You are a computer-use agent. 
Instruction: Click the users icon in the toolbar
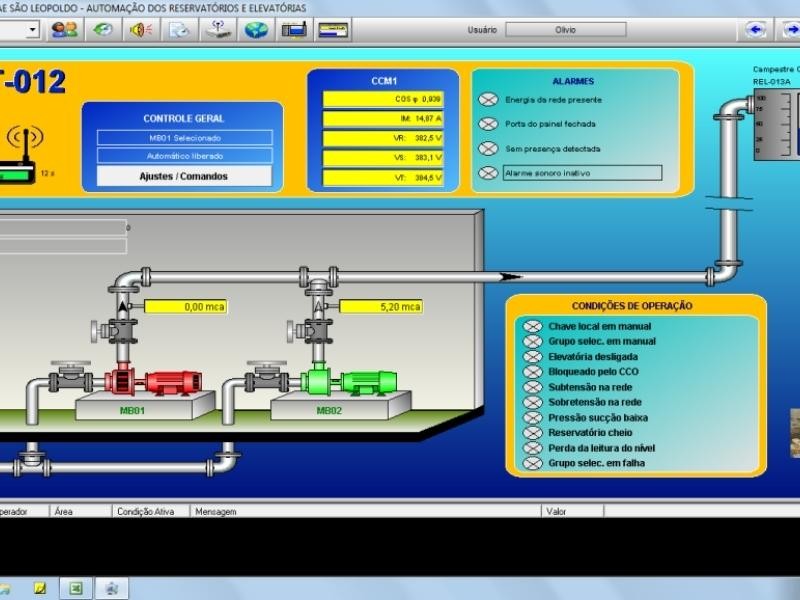pyautogui.click(x=64, y=30)
